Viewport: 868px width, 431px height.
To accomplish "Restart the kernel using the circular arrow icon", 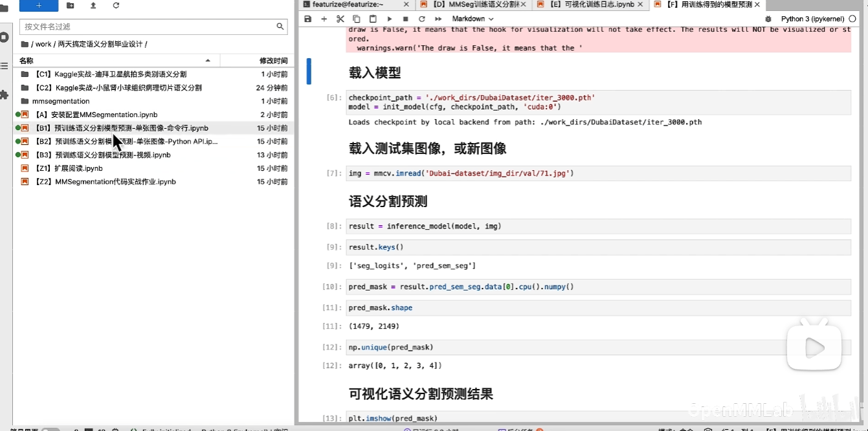I will (x=422, y=19).
